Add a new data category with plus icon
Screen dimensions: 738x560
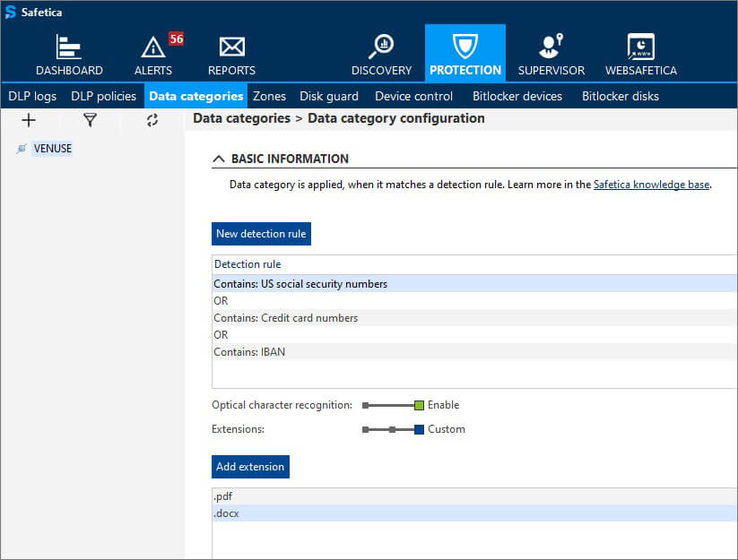[x=29, y=120]
